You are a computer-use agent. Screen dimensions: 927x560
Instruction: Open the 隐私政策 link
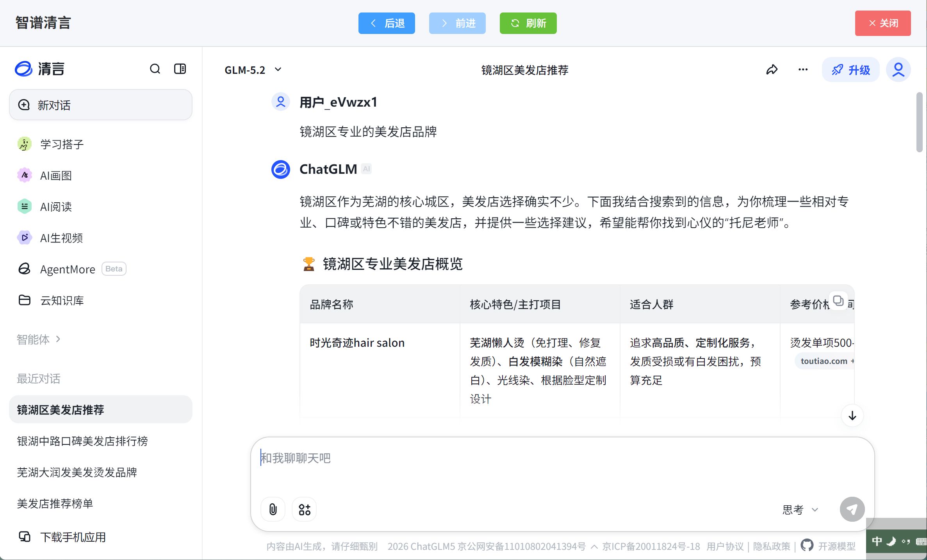click(x=772, y=546)
